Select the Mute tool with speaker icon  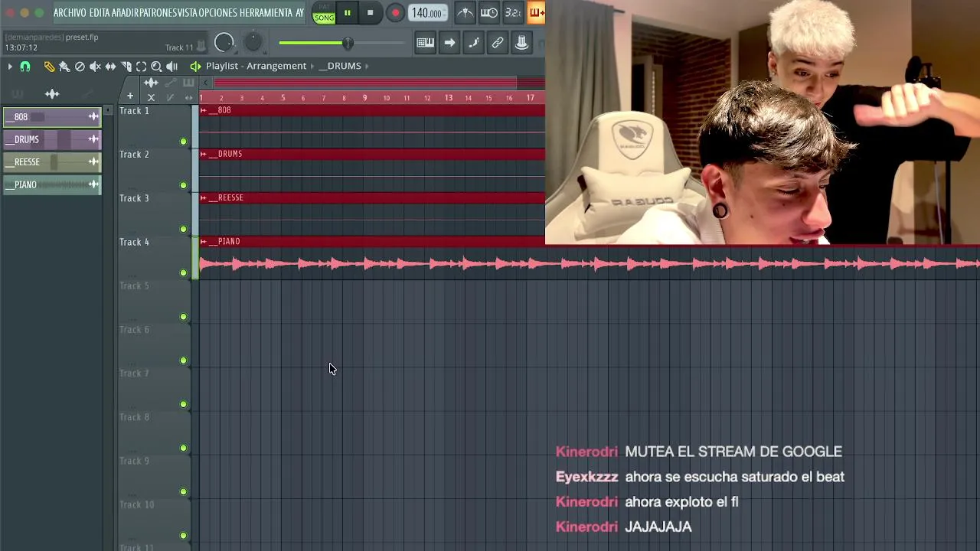[95, 67]
